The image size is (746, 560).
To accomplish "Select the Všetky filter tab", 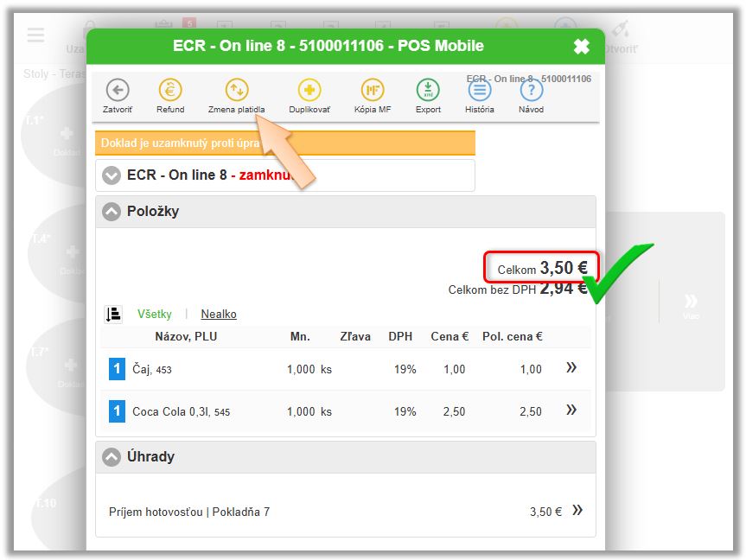I will (155, 315).
